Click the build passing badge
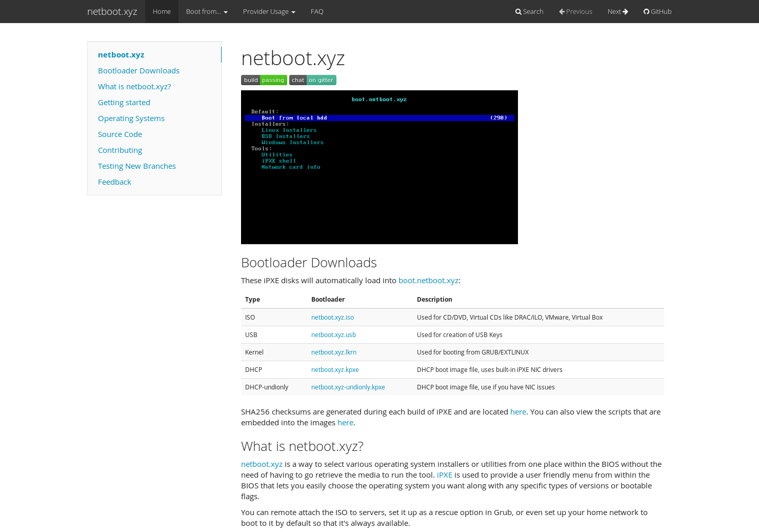The image size is (759, 532). [x=264, y=80]
